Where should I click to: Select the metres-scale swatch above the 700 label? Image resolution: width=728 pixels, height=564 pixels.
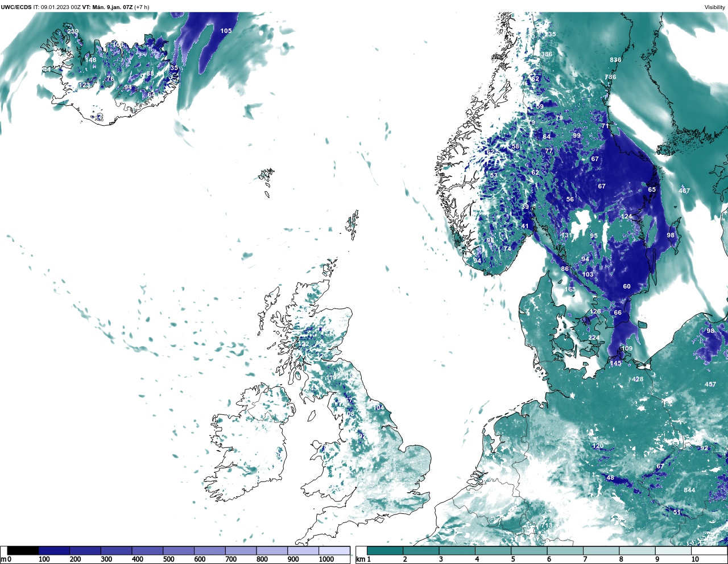pos(241,550)
